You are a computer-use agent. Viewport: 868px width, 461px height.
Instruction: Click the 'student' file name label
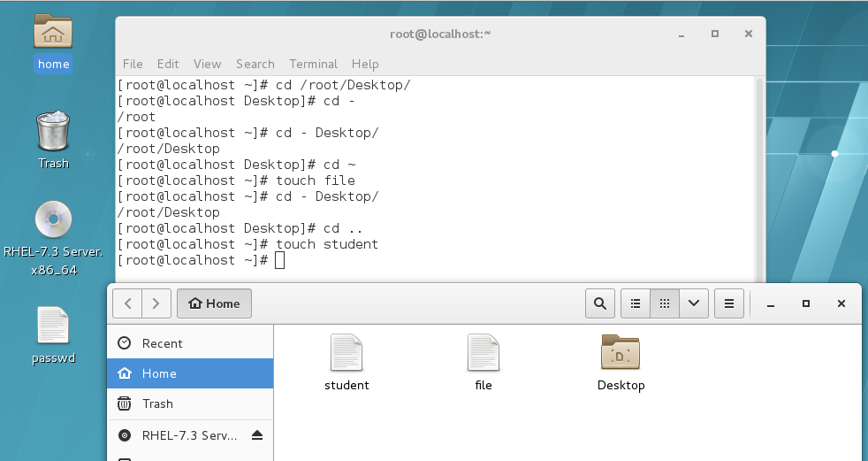tap(346, 385)
